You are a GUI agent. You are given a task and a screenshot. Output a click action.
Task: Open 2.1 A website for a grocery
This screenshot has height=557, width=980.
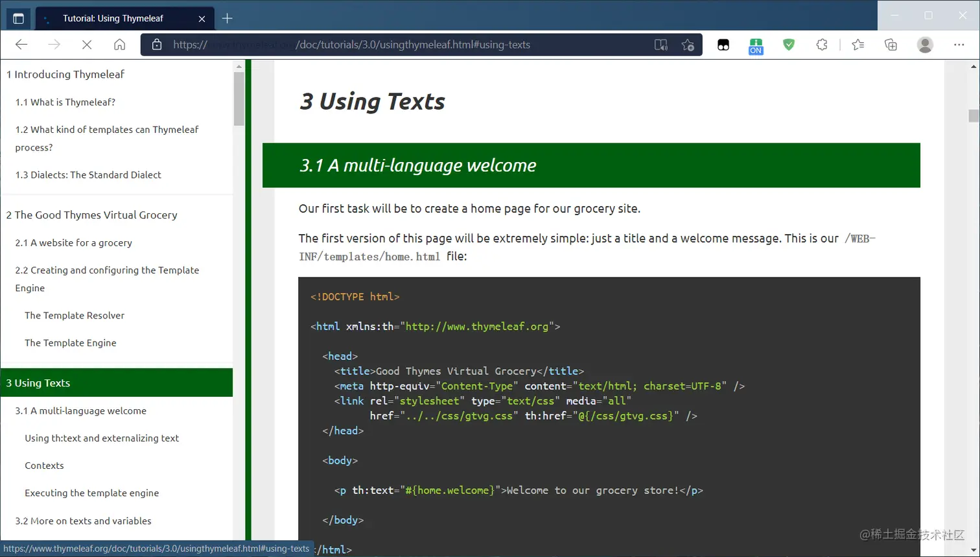73,243
